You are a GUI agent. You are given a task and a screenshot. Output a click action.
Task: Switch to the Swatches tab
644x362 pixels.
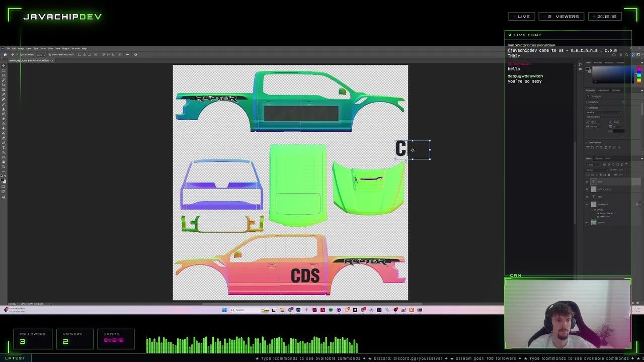point(598,62)
